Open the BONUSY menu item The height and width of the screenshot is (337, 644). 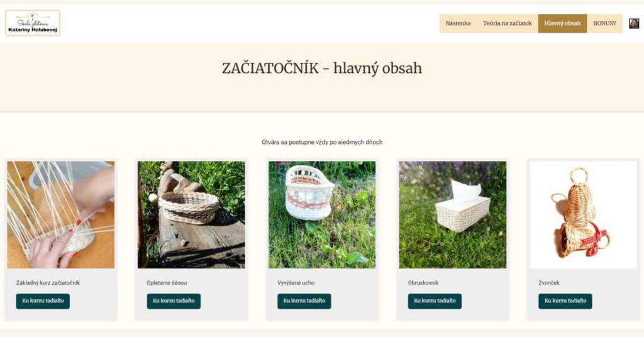click(604, 23)
